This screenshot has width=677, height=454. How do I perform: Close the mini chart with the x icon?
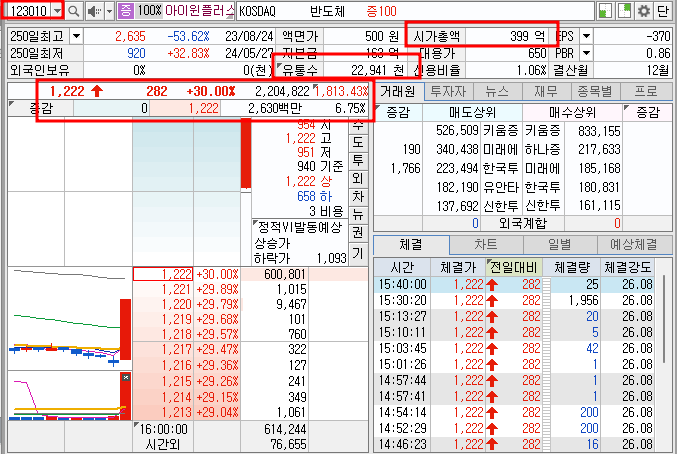tap(126, 378)
